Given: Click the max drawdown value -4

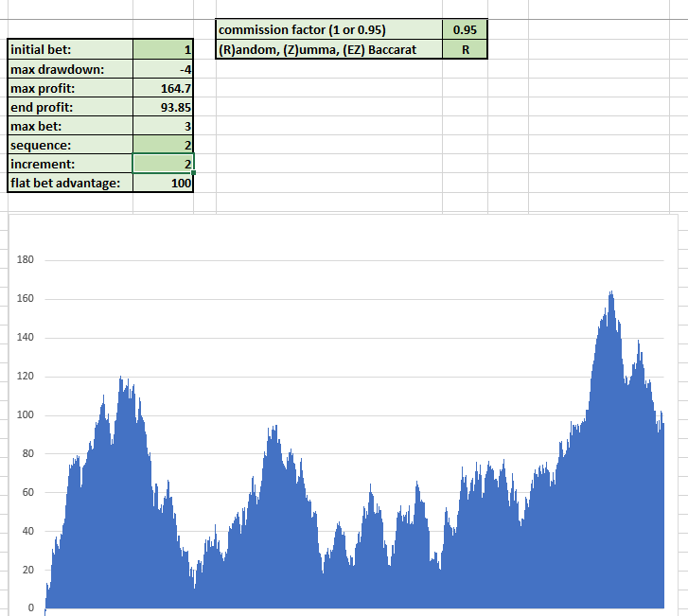Looking at the screenshot, I should click(x=164, y=69).
